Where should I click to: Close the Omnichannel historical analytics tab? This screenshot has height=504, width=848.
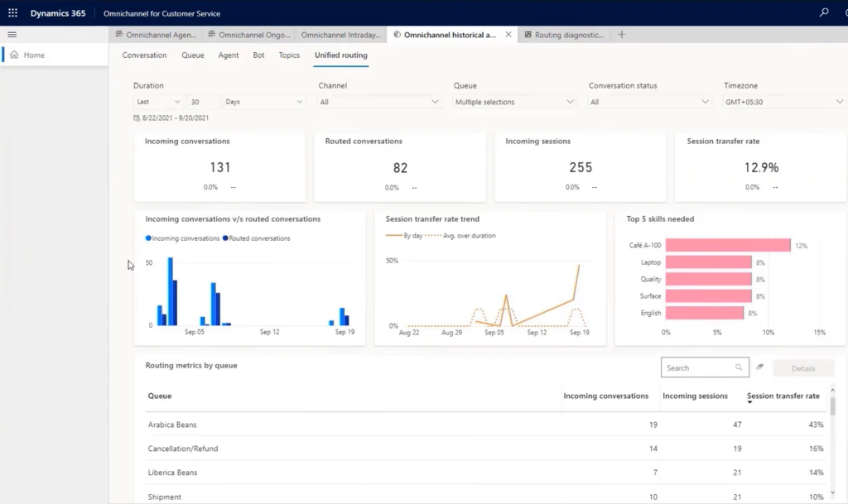pyautogui.click(x=508, y=35)
